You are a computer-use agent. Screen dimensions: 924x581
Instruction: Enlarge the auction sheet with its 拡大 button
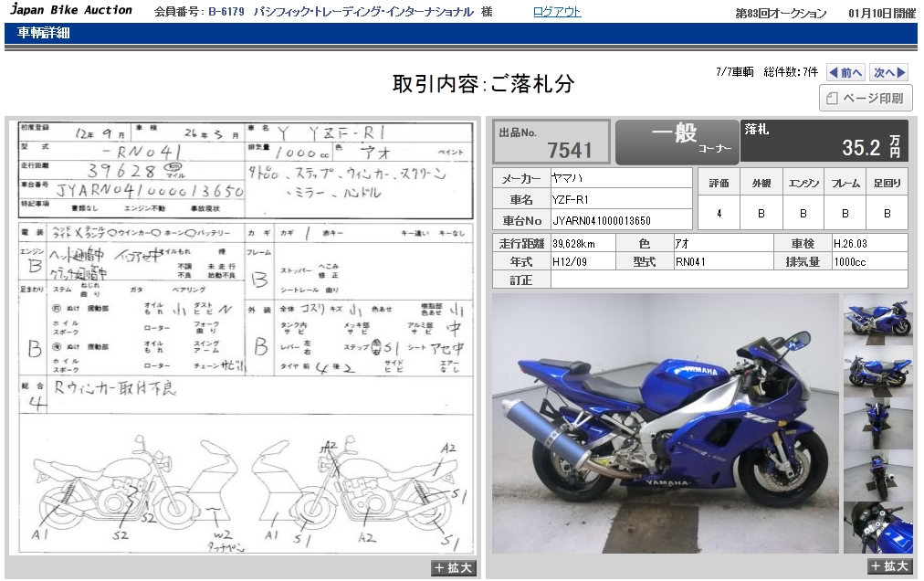click(453, 568)
